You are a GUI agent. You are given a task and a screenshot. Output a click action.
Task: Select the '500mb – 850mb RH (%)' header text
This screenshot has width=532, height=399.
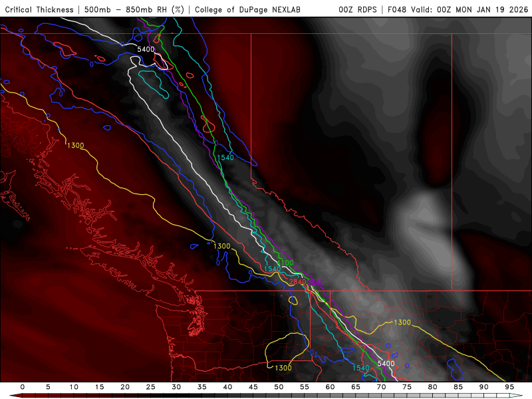134,9
